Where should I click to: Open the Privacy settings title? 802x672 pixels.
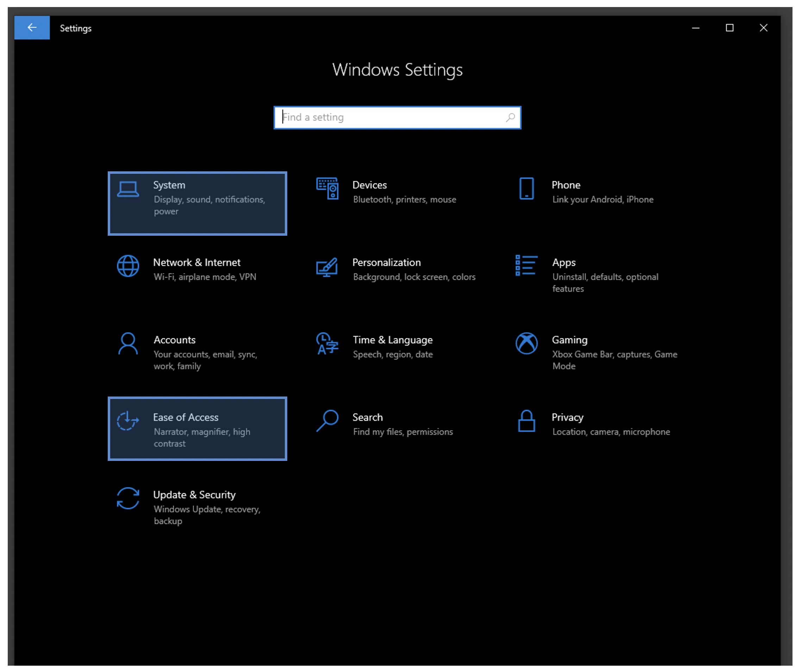click(568, 418)
